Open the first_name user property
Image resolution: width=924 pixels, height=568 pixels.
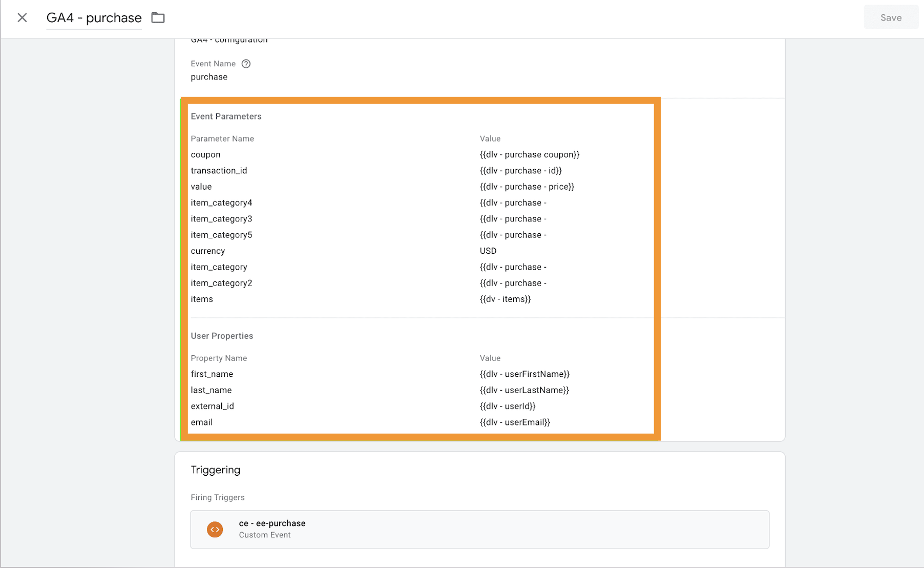(212, 374)
